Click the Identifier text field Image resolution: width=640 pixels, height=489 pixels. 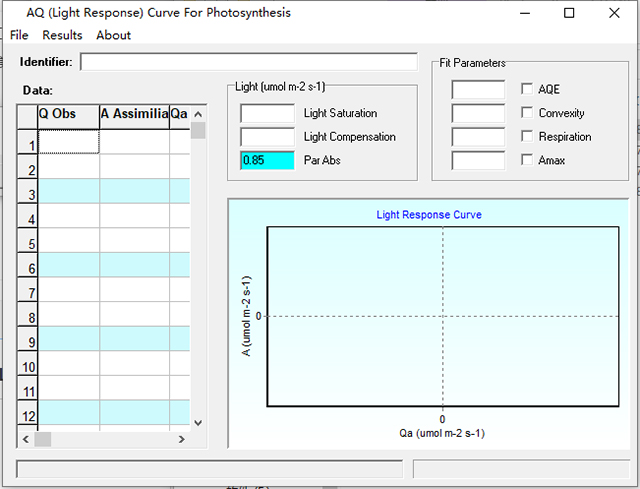248,62
